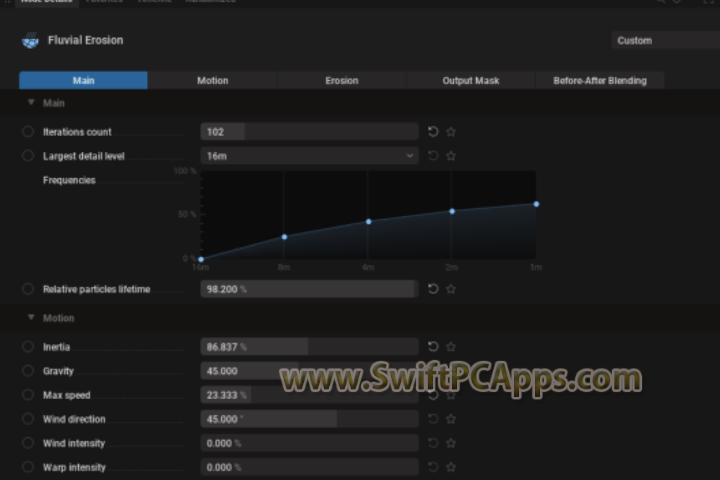Open the Erosion tab
Viewport: 720px width, 480px height.
[342, 80]
